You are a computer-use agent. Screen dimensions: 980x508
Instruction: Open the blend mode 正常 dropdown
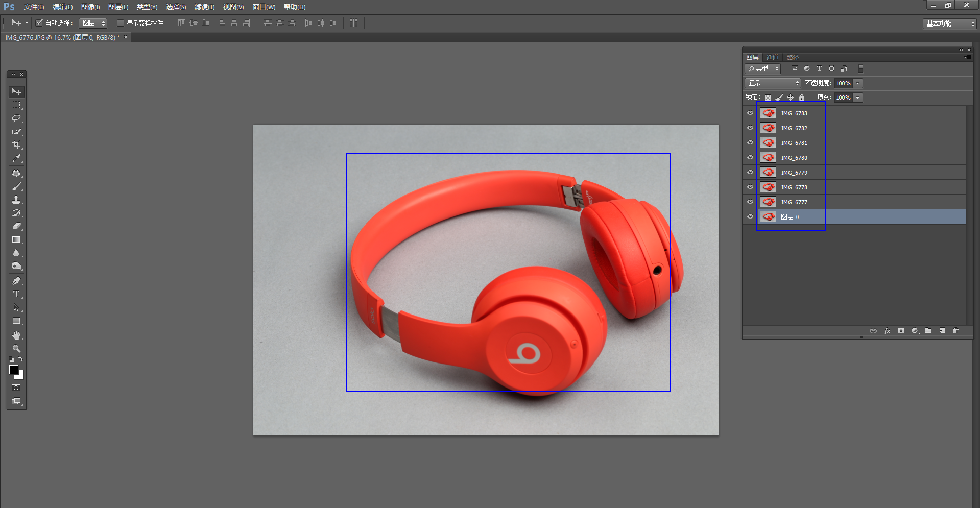tap(773, 83)
